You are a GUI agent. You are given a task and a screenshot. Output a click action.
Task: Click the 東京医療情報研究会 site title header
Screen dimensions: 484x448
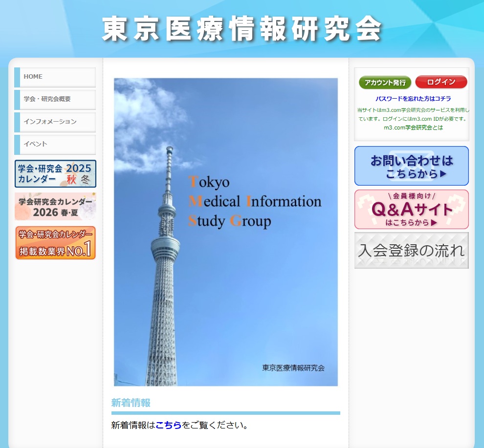coord(242,29)
